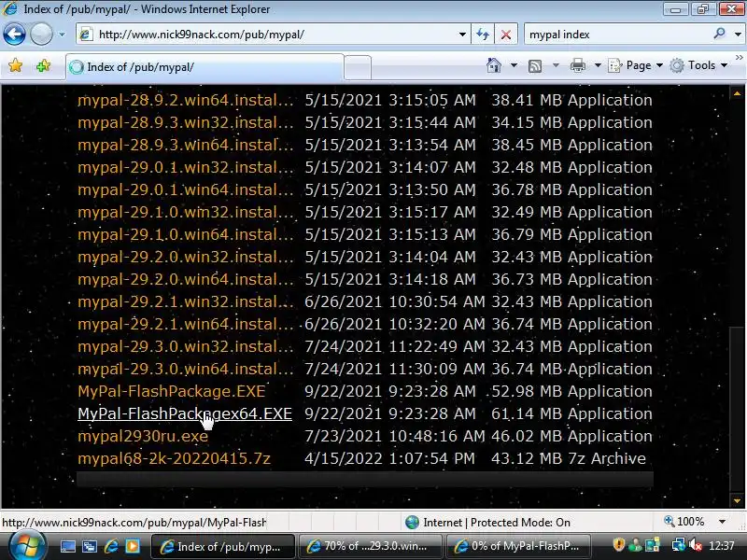Download mypal2930ru.exe file

pos(143,436)
